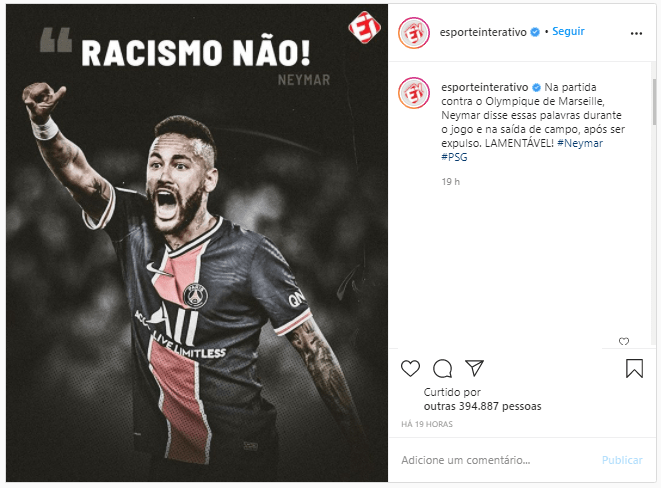Submit the comment using Publicar
This screenshot has height=488, width=661.
pyautogui.click(x=622, y=460)
